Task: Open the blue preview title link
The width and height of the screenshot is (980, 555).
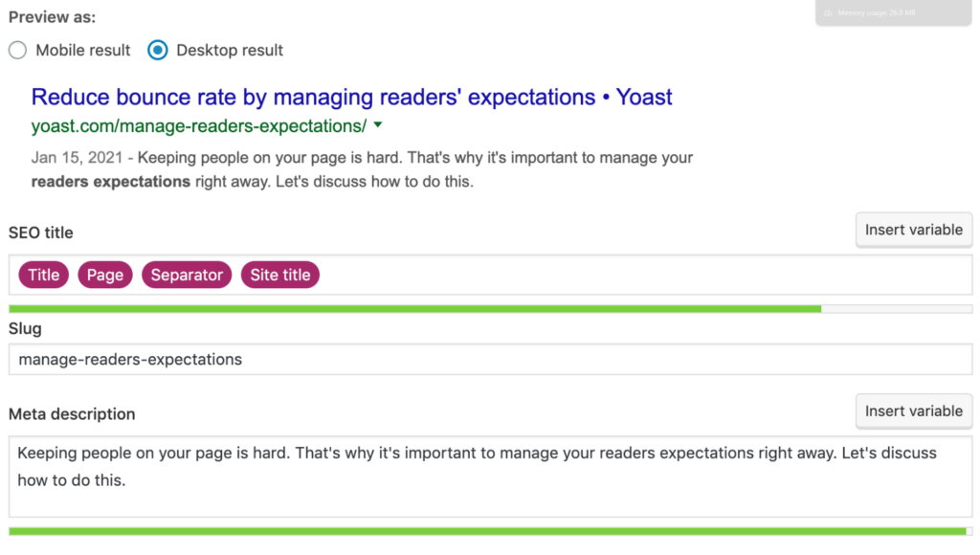Action: (x=351, y=97)
